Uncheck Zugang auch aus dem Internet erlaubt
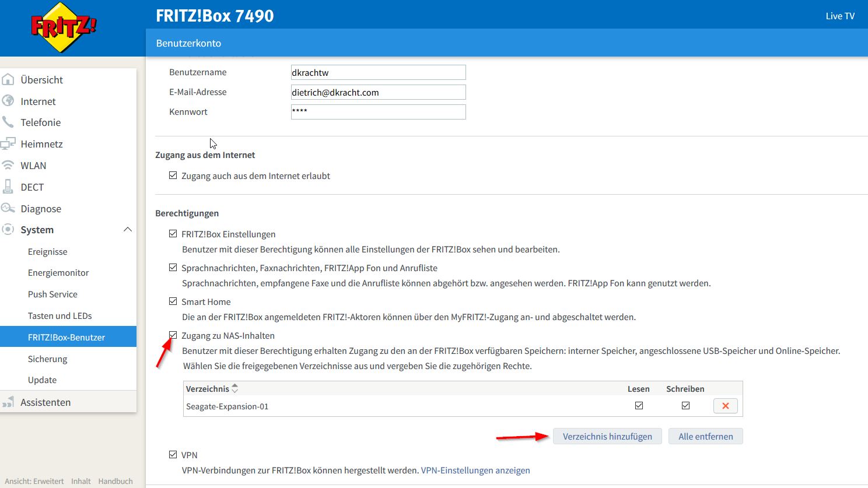The width and height of the screenshot is (868, 488). click(x=173, y=175)
